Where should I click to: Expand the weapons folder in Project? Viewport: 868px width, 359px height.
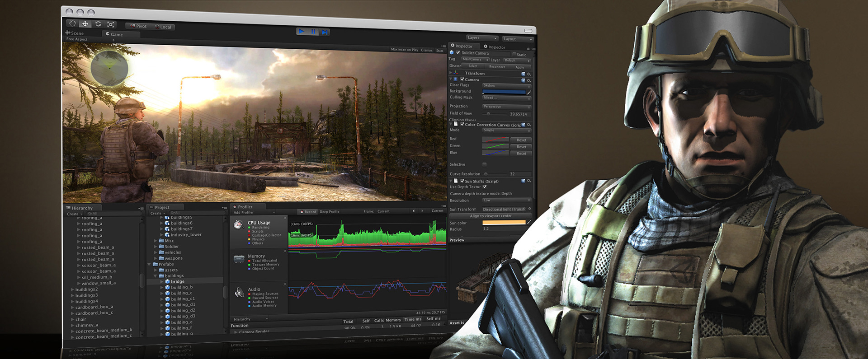pos(156,258)
